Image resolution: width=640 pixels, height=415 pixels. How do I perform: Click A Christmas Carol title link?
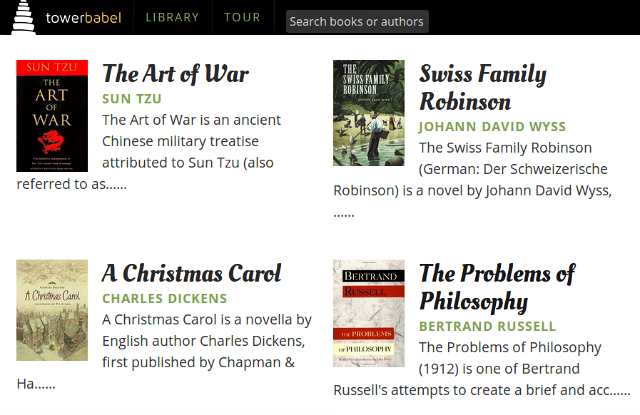coord(191,273)
